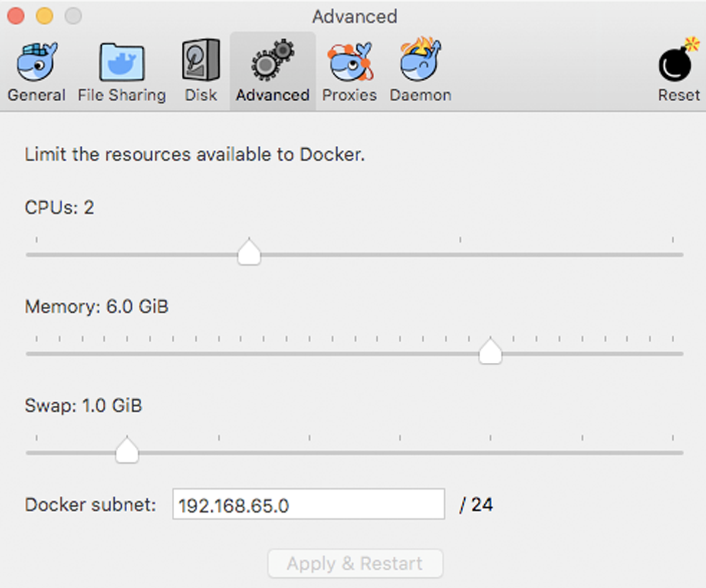Switch to the General tab label
This screenshot has height=588, width=706.
point(36,95)
